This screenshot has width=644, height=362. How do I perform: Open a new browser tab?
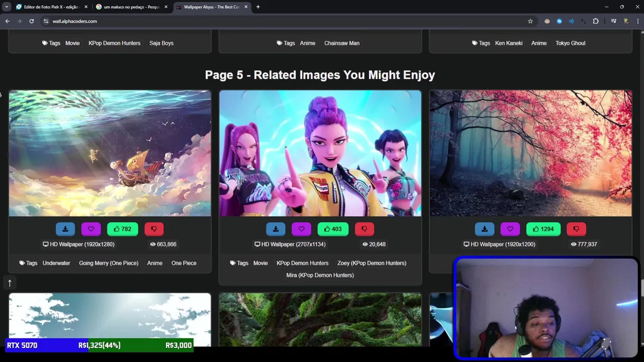coord(258,7)
